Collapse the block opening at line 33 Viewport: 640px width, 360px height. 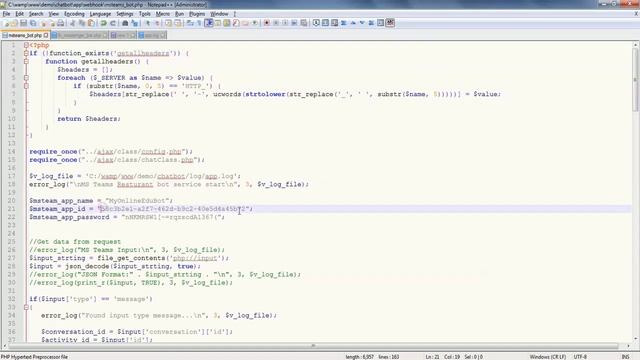26,307
